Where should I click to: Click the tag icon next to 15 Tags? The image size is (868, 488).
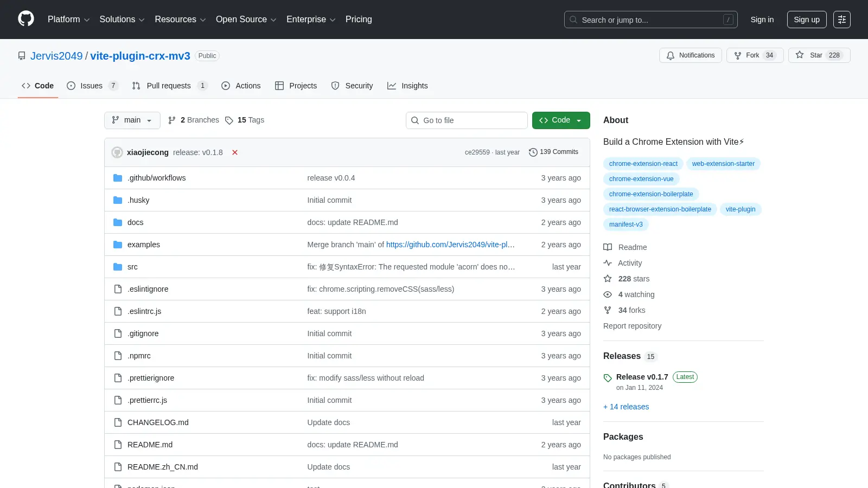tap(229, 120)
